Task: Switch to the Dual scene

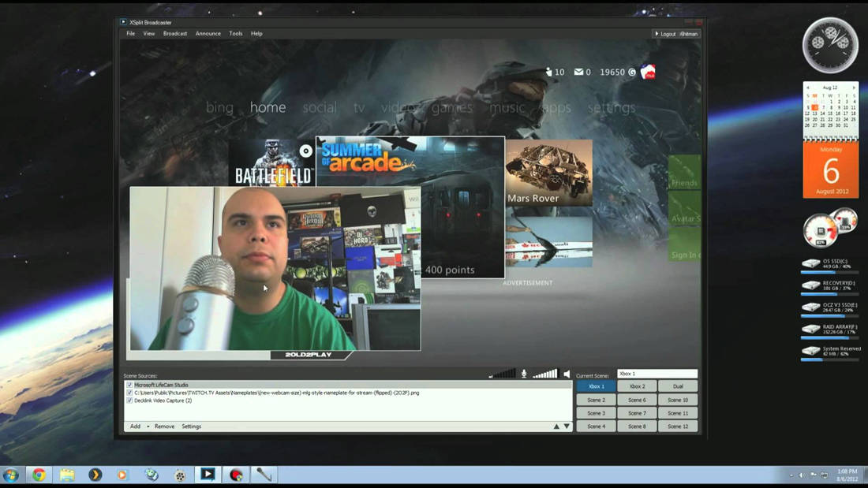Action: (x=678, y=386)
